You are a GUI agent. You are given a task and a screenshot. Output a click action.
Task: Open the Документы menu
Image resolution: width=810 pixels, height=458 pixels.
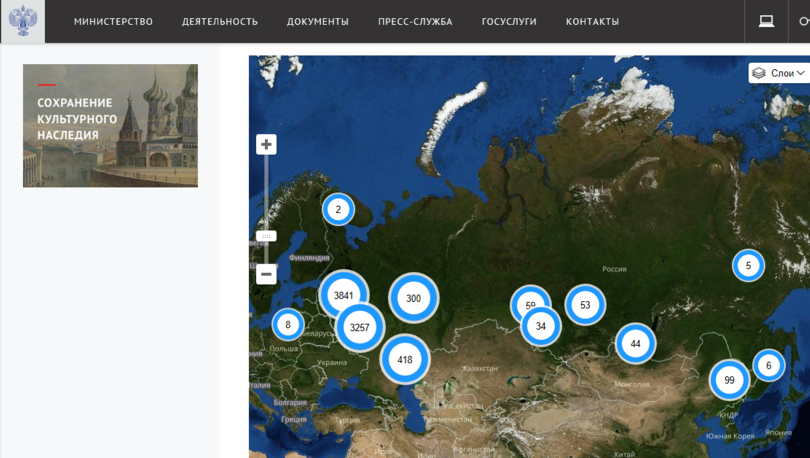(x=318, y=22)
